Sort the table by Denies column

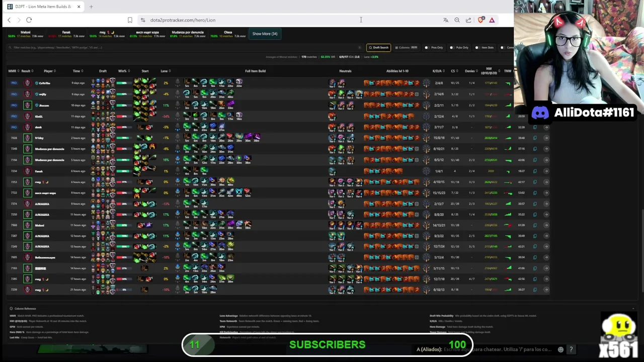click(471, 71)
